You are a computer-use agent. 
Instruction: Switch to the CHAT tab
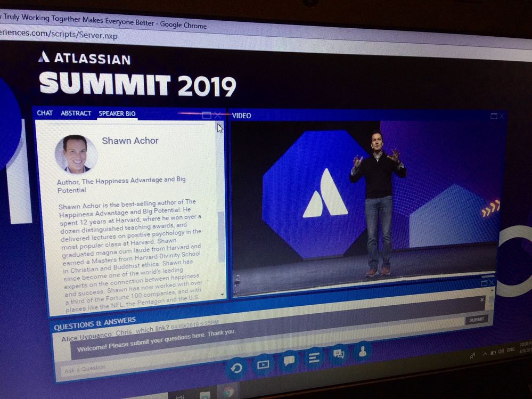pyautogui.click(x=45, y=113)
